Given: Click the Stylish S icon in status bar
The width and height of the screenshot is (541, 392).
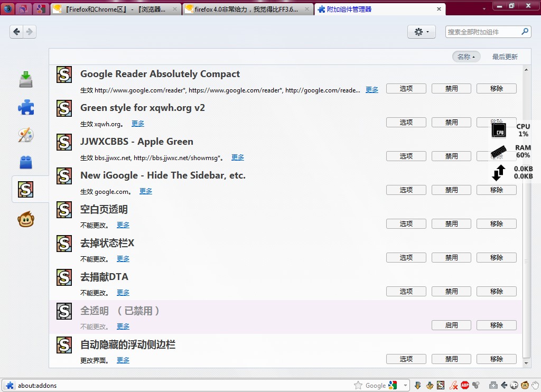Looking at the screenshot, I should tap(441, 385).
